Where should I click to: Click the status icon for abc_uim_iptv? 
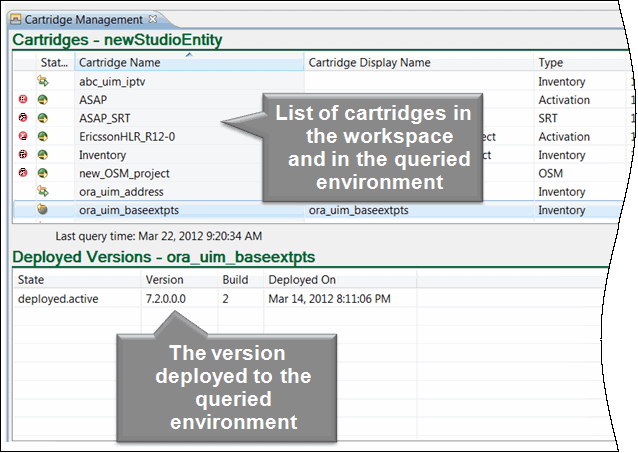pos(43,81)
